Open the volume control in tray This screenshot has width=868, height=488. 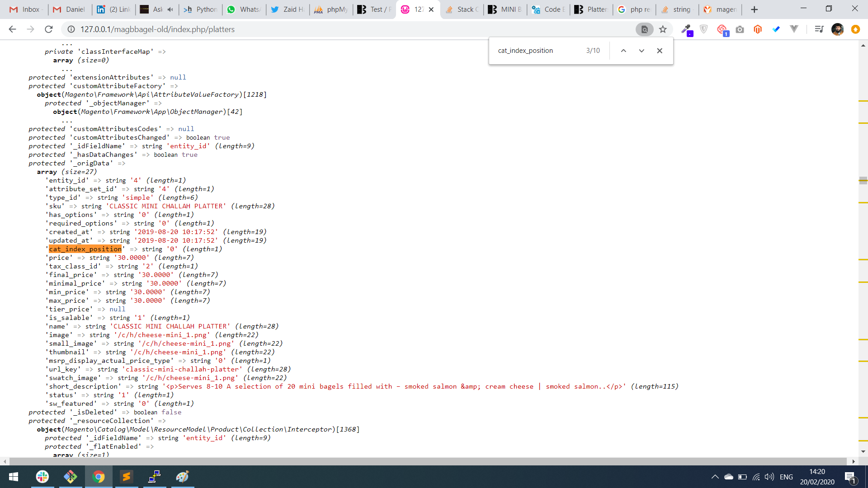769,477
